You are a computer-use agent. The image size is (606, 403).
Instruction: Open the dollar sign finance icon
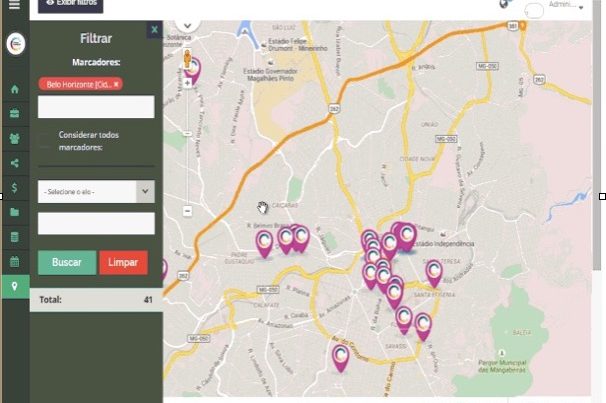pyautogui.click(x=14, y=188)
